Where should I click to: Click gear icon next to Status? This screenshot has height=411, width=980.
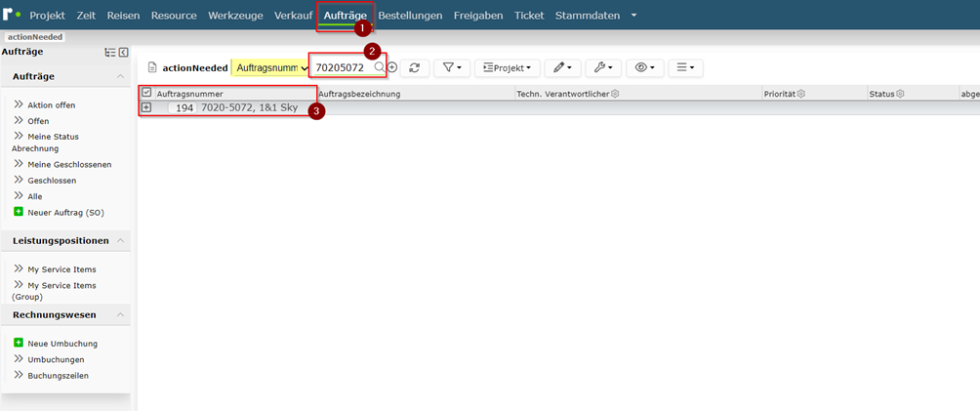[x=901, y=94]
